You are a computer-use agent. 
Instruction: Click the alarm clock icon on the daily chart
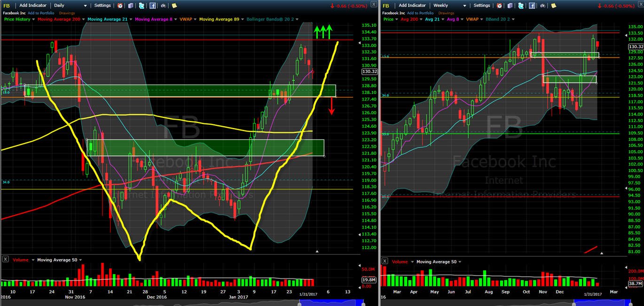(x=120, y=6)
